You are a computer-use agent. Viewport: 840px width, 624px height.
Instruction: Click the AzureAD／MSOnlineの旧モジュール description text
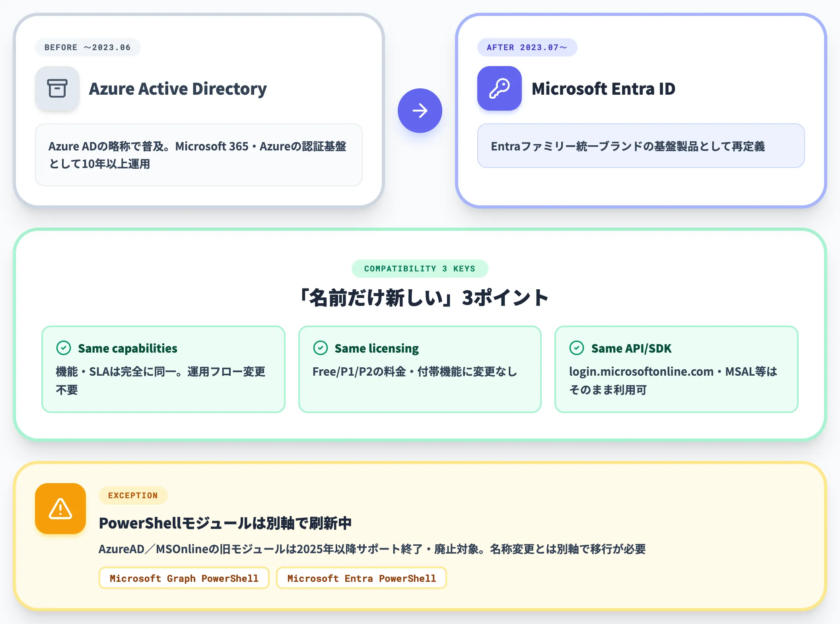coord(372,549)
